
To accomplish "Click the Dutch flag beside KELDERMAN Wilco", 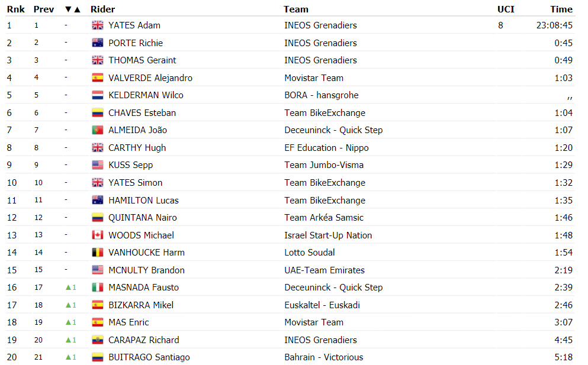I will coord(98,95).
